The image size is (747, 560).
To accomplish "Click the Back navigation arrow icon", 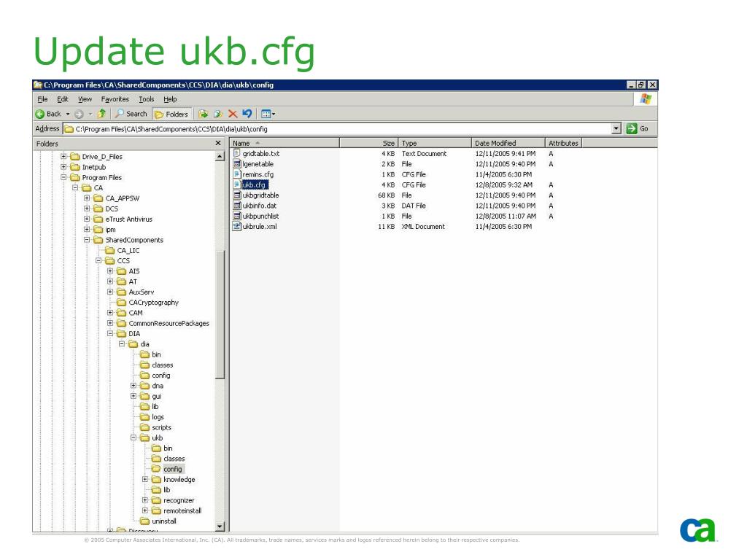I will point(40,114).
